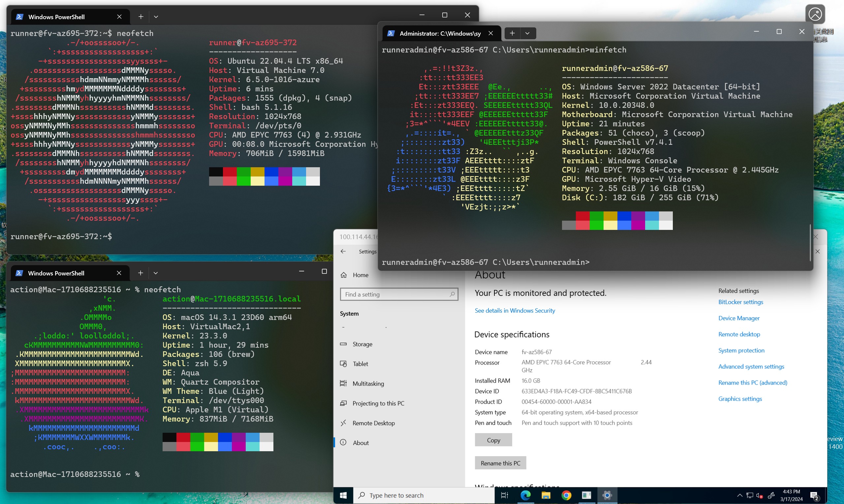Screen dimensions: 844x504
Task: Click the PowerShell icon on Administrator tab
Action: click(391, 33)
